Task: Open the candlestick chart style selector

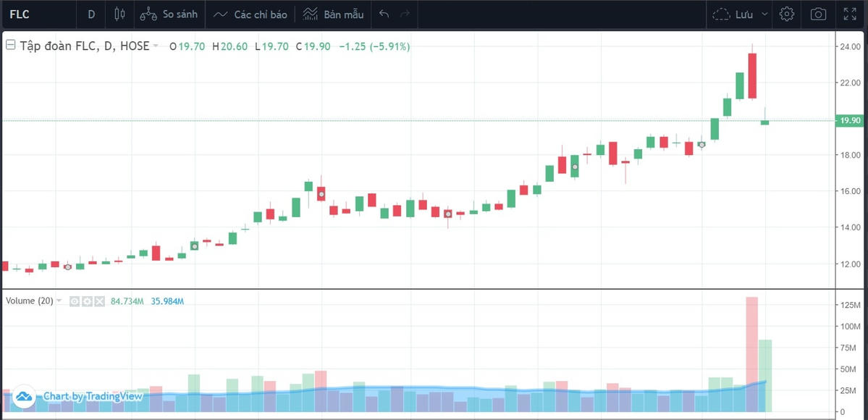Action: [x=119, y=14]
